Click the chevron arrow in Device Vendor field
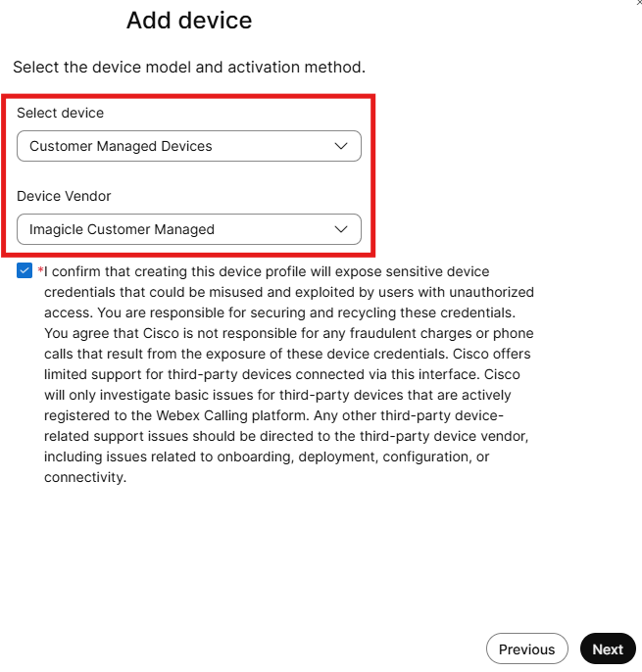 tap(341, 229)
